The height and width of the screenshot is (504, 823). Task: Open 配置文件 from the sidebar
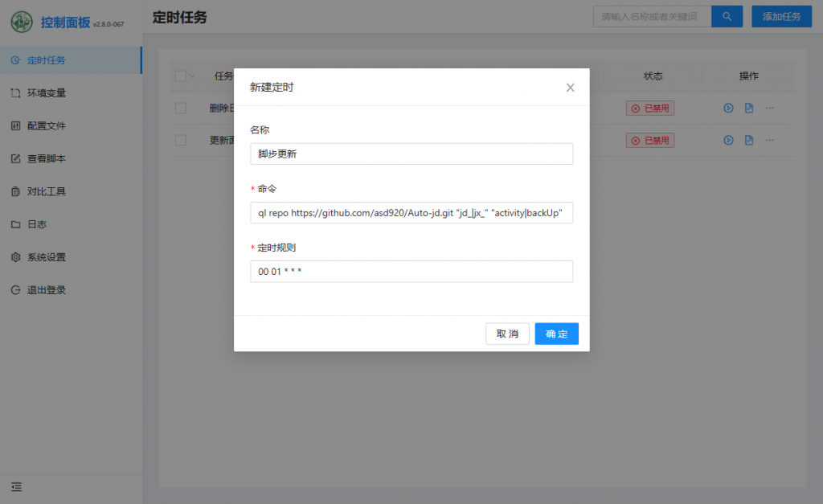tap(47, 126)
